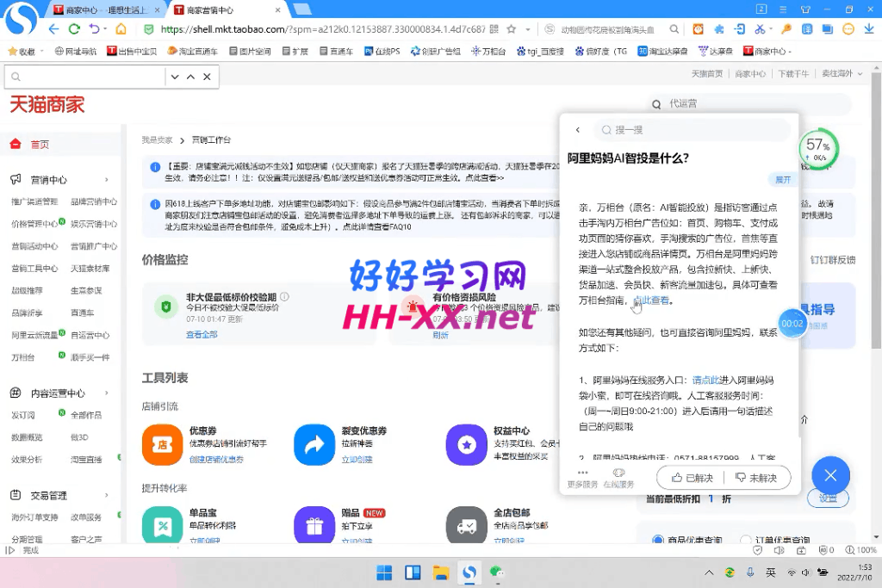This screenshot has height=588, width=882.
Task: Go back to the previous browser page
Action: click(x=53, y=28)
